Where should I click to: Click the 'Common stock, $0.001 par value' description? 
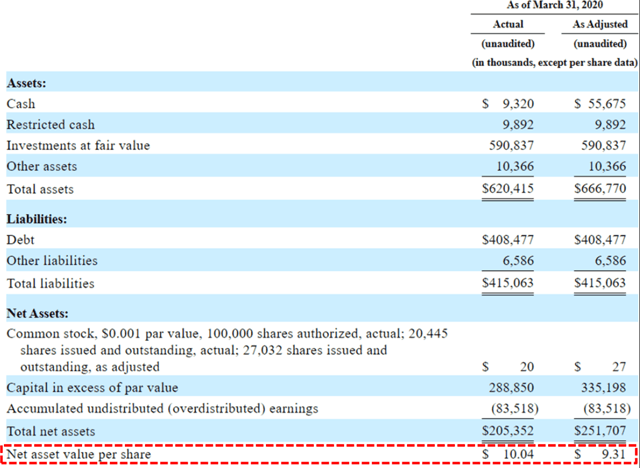[x=227, y=350]
